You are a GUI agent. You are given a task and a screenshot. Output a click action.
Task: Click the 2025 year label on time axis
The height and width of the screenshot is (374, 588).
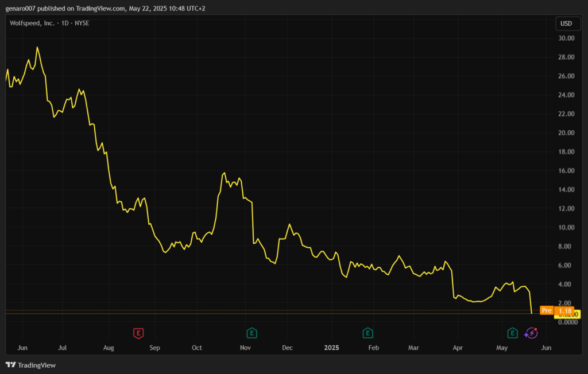(332, 348)
